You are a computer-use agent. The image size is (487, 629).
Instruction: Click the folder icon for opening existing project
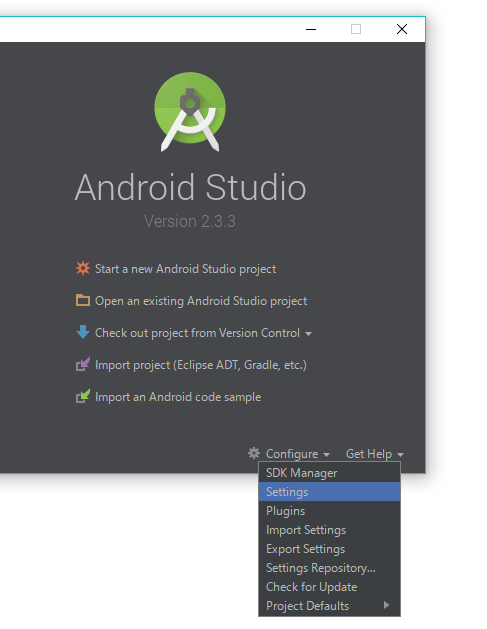tap(83, 300)
